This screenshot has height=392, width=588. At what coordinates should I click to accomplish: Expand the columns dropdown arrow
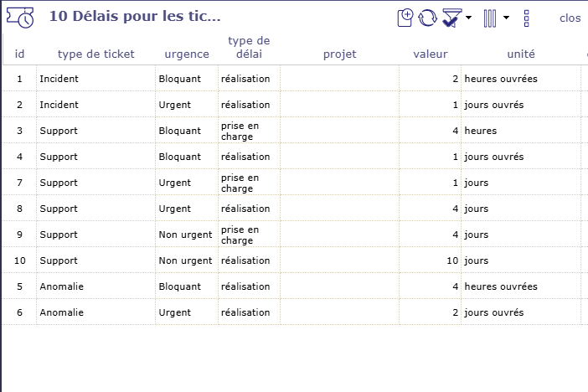(x=506, y=17)
